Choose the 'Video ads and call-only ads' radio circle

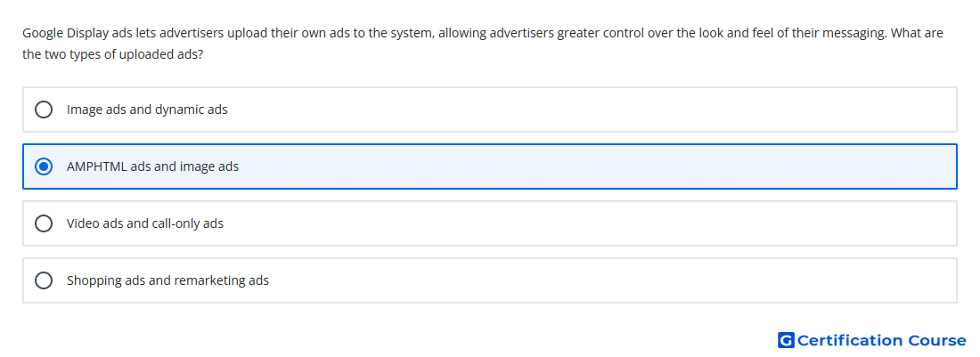pyautogui.click(x=44, y=223)
